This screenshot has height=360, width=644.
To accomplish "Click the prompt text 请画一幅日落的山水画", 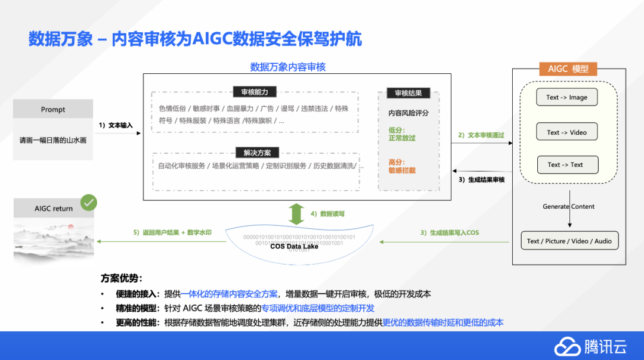I will click(x=53, y=140).
